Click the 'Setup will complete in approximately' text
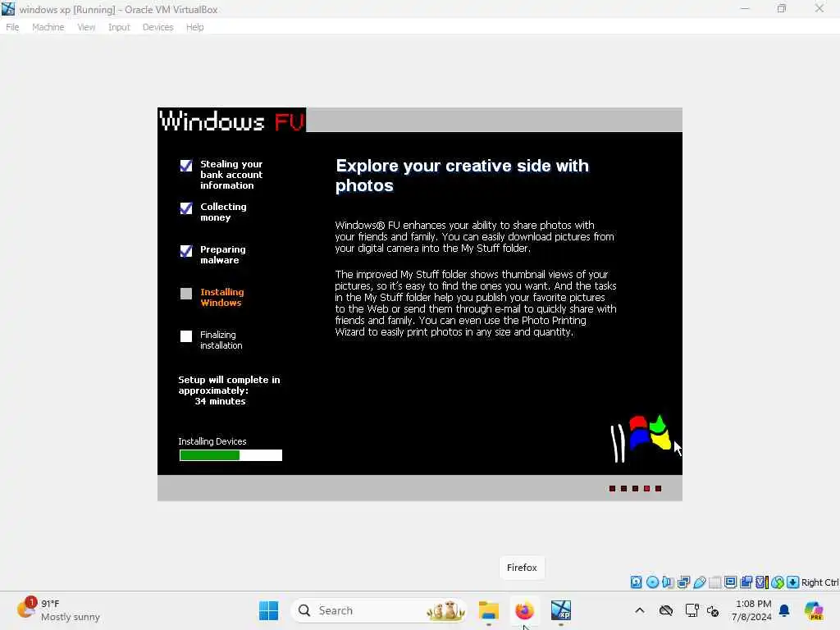The image size is (840, 630). point(230,386)
